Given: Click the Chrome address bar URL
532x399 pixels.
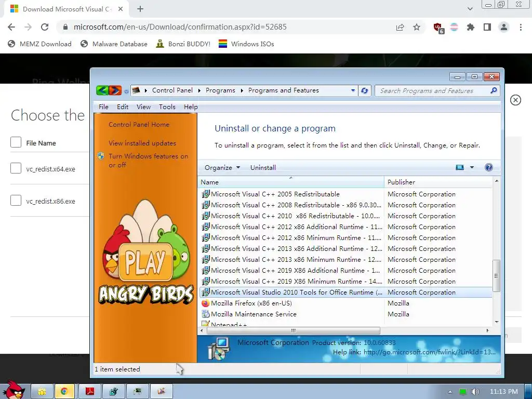Looking at the screenshot, I should pyautogui.click(x=180, y=27).
